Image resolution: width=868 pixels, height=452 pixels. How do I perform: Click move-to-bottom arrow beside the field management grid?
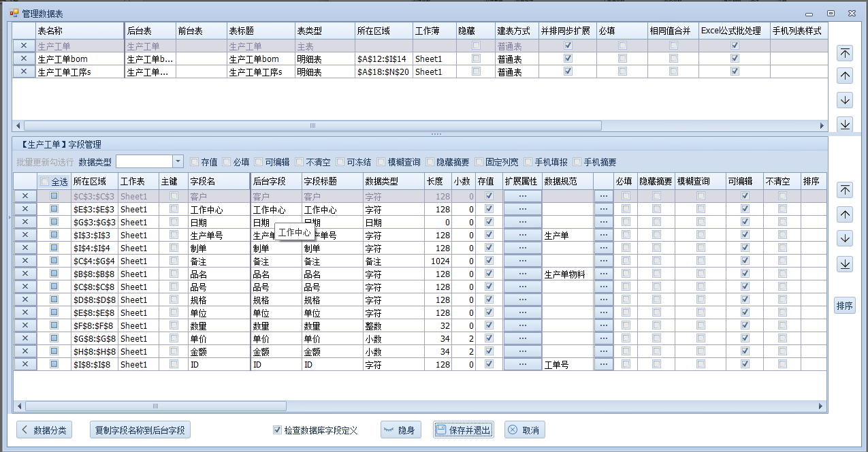(x=845, y=263)
